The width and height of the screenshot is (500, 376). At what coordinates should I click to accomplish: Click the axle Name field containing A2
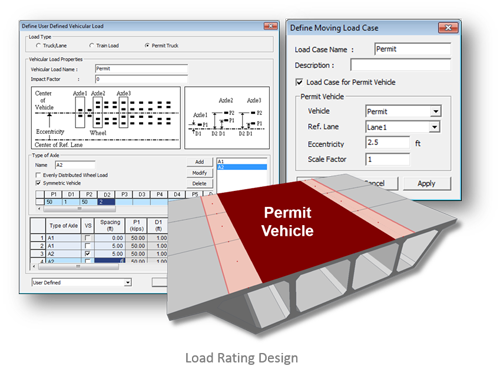[x=75, y=165]
